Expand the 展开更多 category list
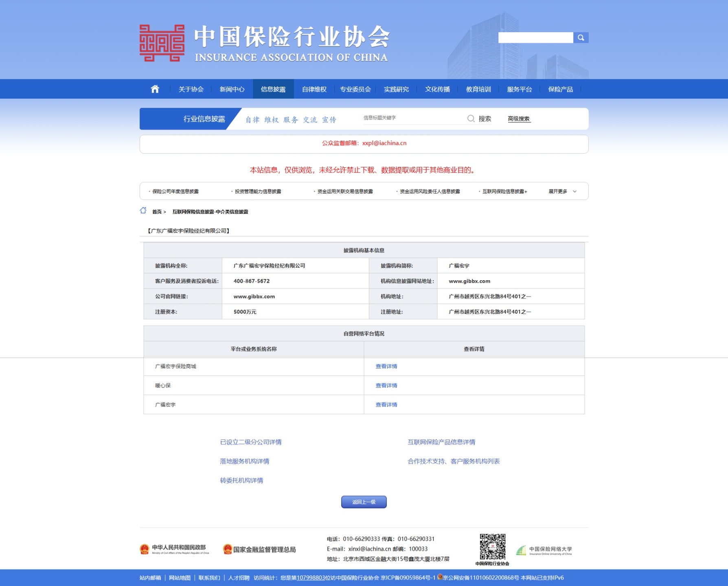 pos(562,191)
